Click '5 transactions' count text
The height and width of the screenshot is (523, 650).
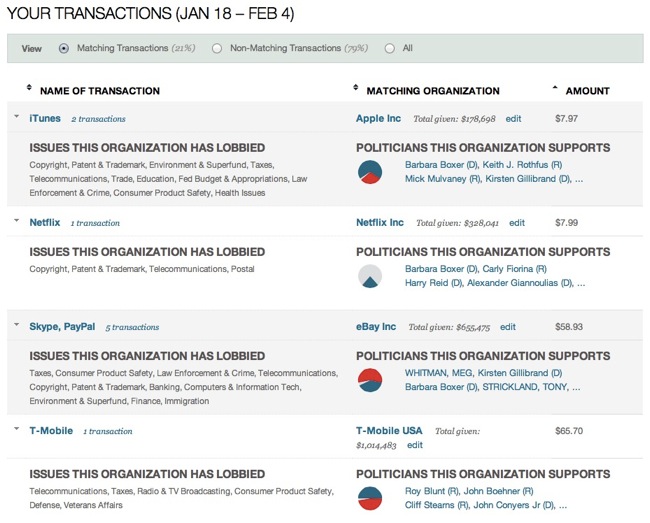coord(132,327)
